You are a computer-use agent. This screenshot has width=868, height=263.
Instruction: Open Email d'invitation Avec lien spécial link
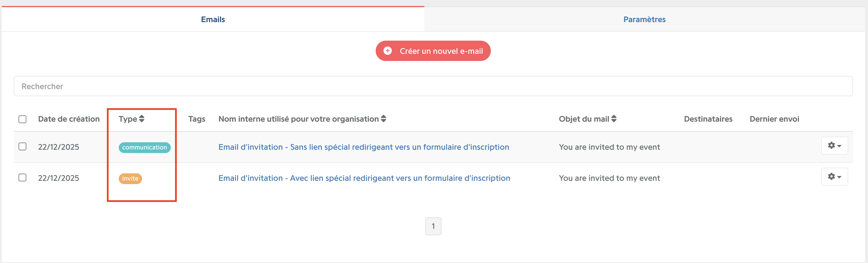coord(364,178)
